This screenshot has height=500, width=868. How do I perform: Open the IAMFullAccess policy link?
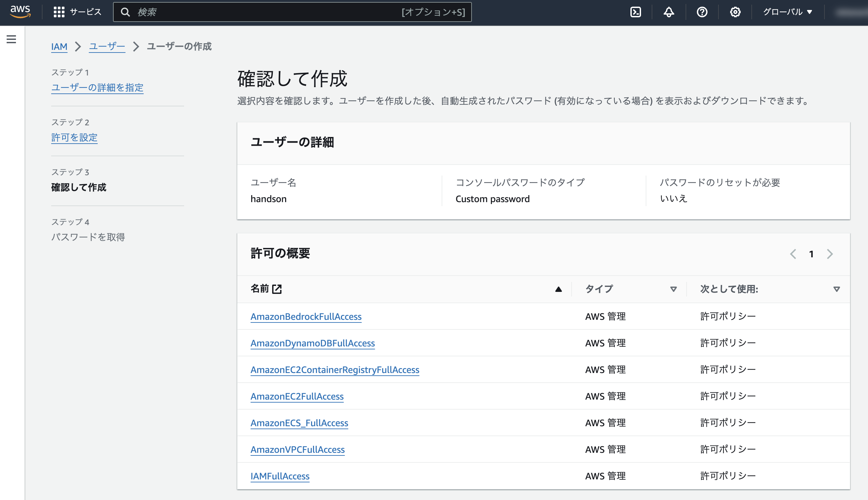pos(280,476)
